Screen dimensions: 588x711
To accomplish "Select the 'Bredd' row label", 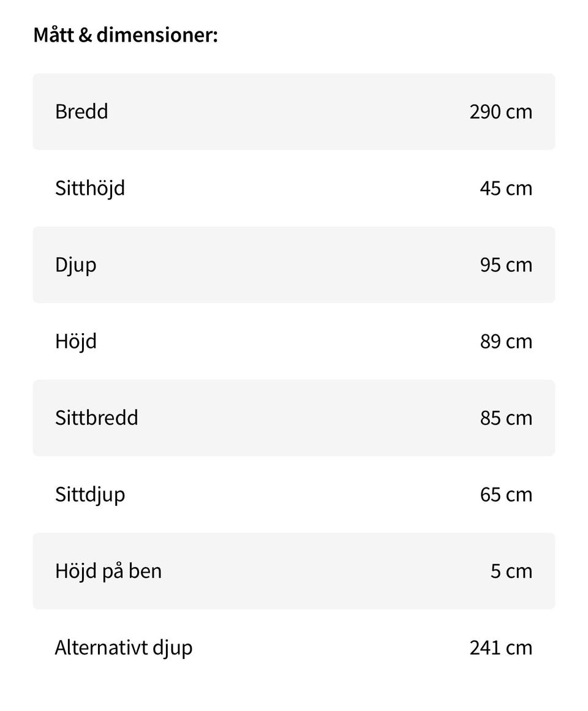I will click(x=81, y=111).
